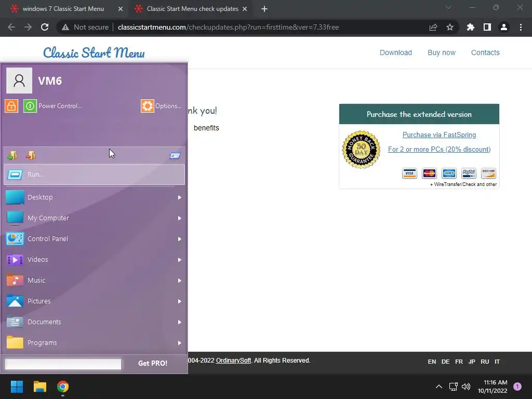Click the Pictures folder icon
The image size is (532, 399).
pos(15,301)
